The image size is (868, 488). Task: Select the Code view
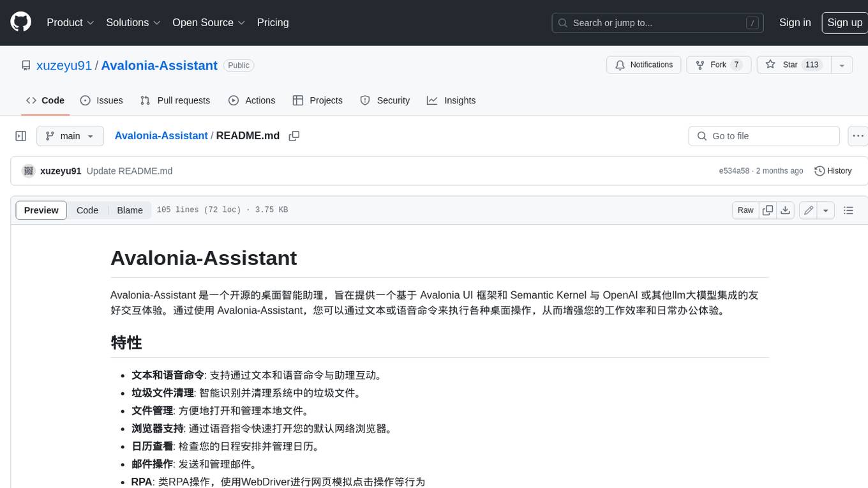[x=87, y=210]
